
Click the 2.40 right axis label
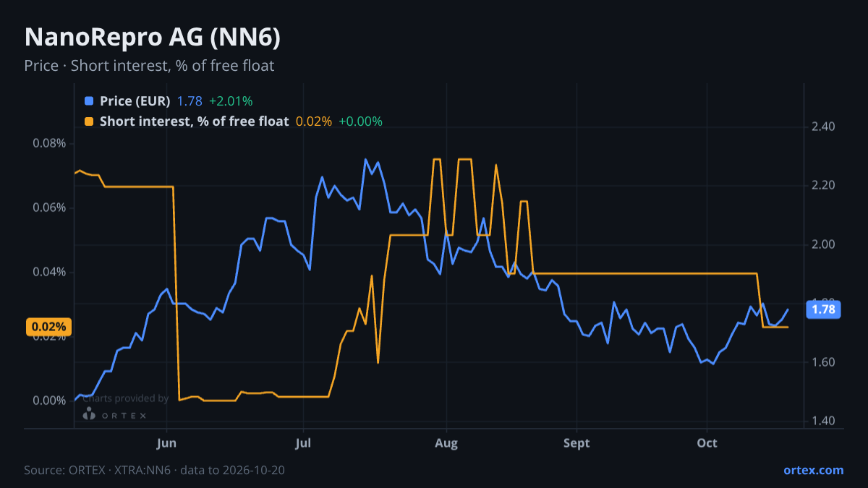[x=824, y=127]
